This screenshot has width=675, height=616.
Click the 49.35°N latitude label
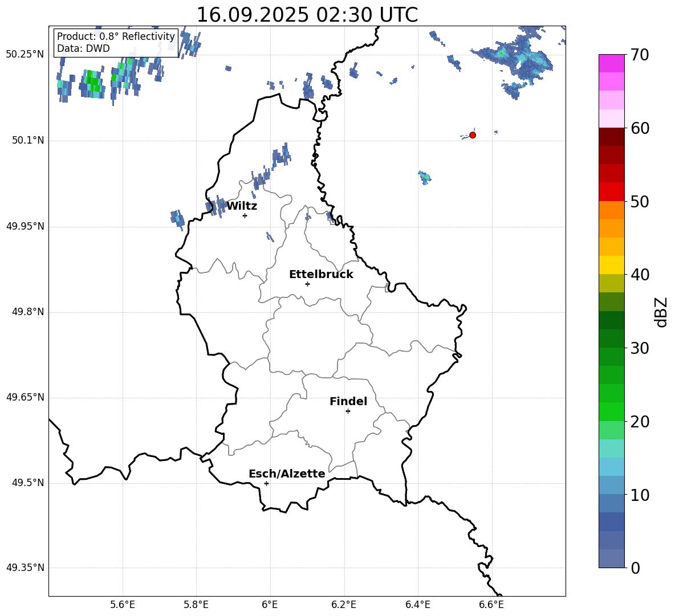(x=25, y=568)
